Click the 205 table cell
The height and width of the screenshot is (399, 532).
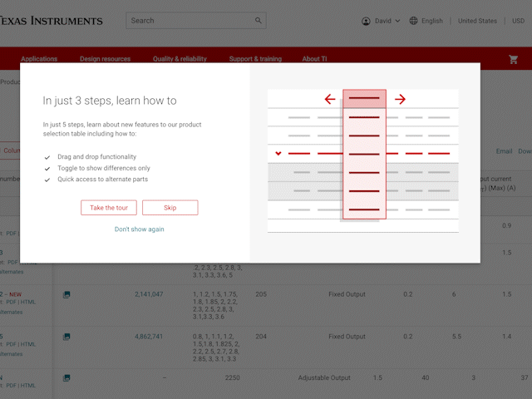pyautogui.click(x=261, y=294)
